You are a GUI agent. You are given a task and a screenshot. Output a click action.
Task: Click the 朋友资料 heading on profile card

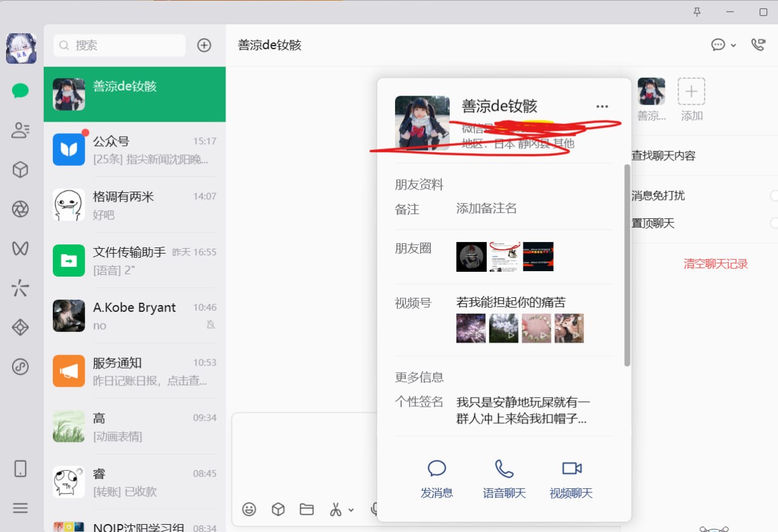tap(419, 184)
